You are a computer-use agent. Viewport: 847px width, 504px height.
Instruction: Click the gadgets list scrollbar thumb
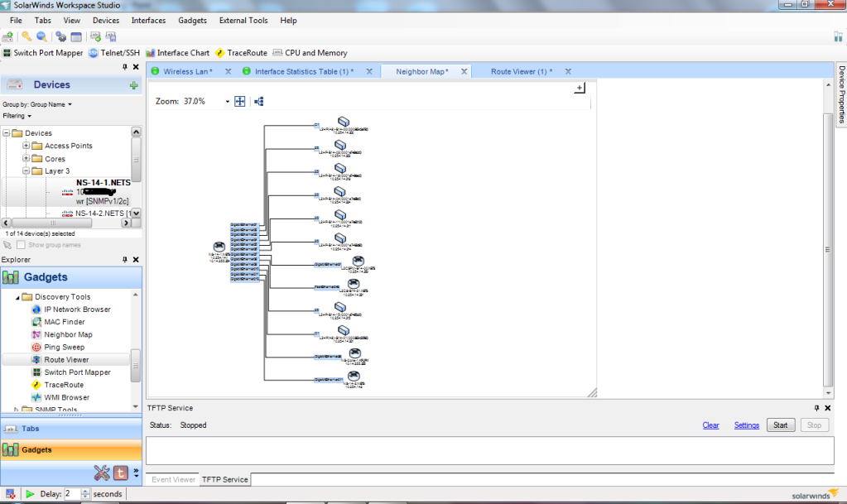click(136, 366)
